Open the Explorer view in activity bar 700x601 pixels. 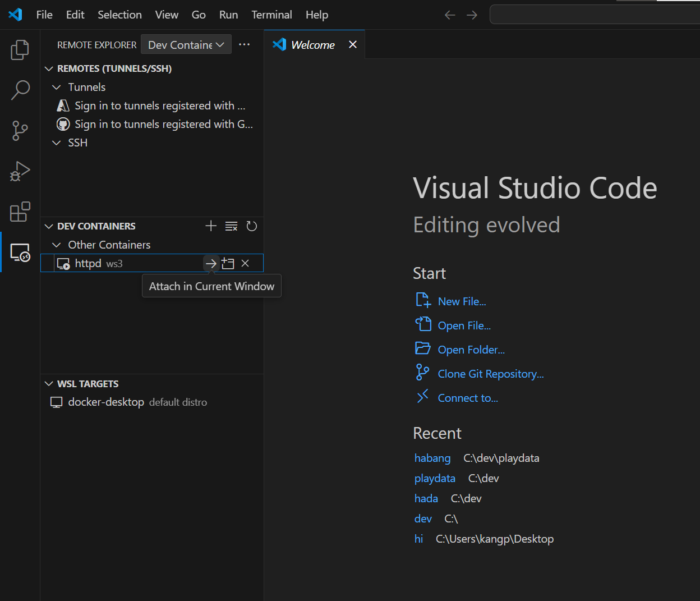point(20,50)
